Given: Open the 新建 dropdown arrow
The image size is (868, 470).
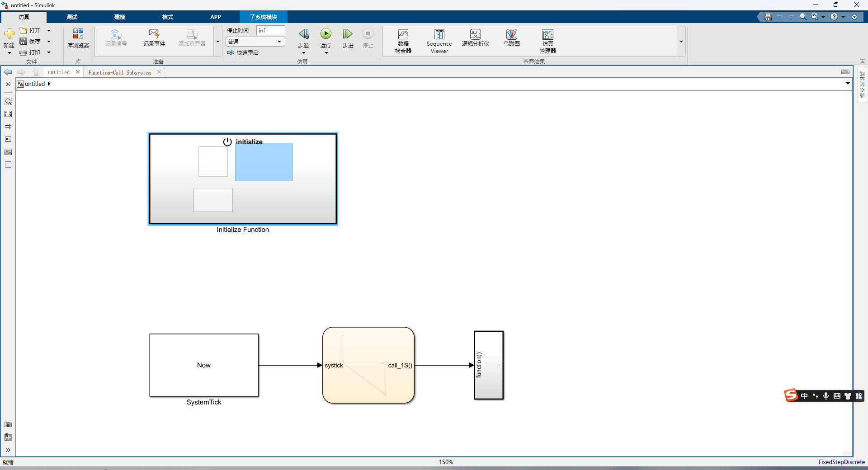Looking at the screenshot, I should click(x=9, y=53).
